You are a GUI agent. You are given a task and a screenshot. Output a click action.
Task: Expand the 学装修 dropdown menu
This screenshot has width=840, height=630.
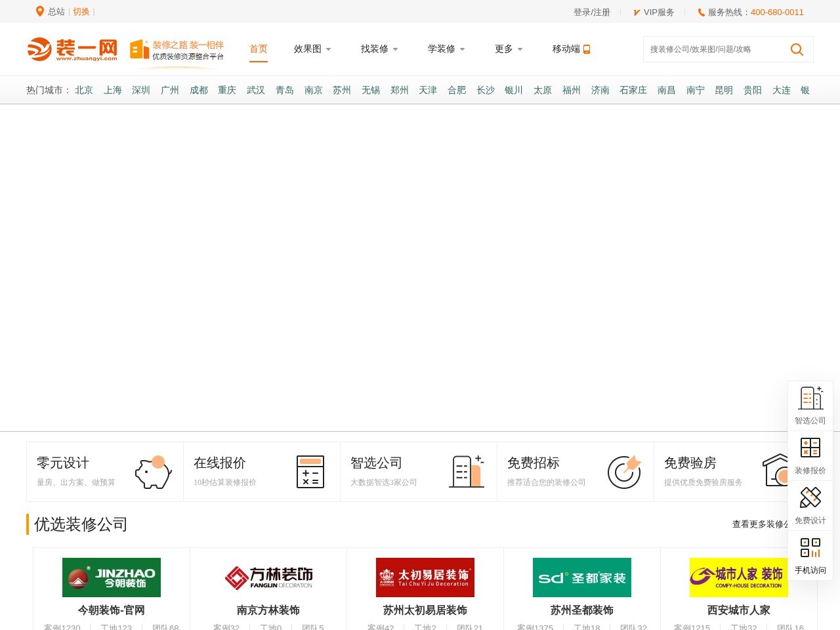pyautogui.click(x=446, y=49)
